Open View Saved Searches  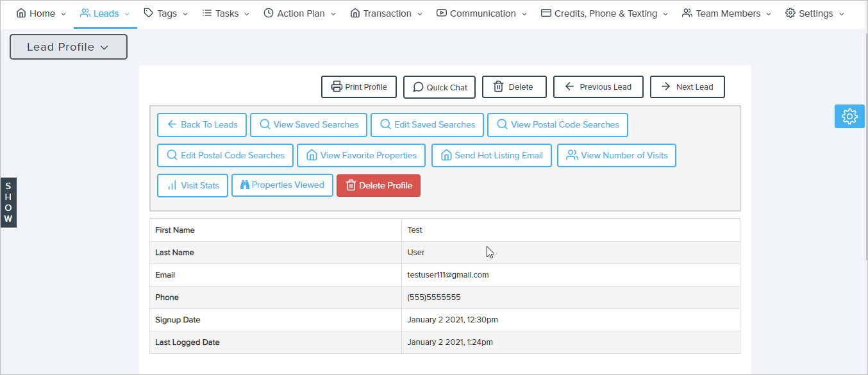click(x=309, y=125)
